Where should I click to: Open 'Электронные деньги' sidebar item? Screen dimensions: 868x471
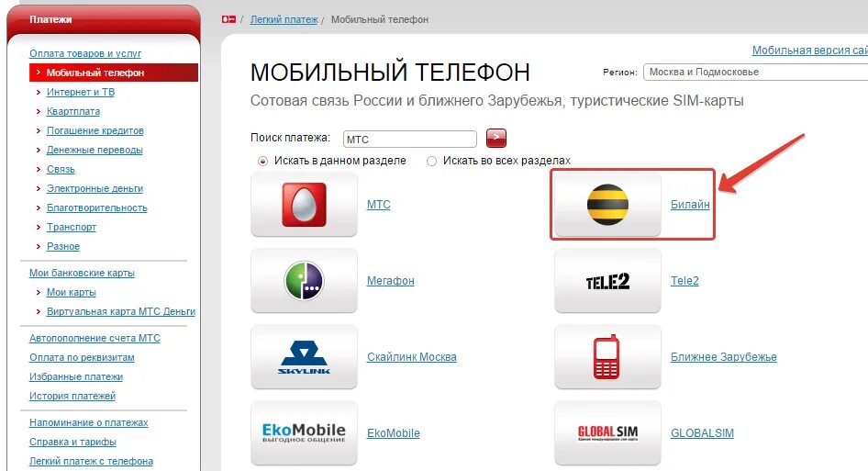pos(95,189)
